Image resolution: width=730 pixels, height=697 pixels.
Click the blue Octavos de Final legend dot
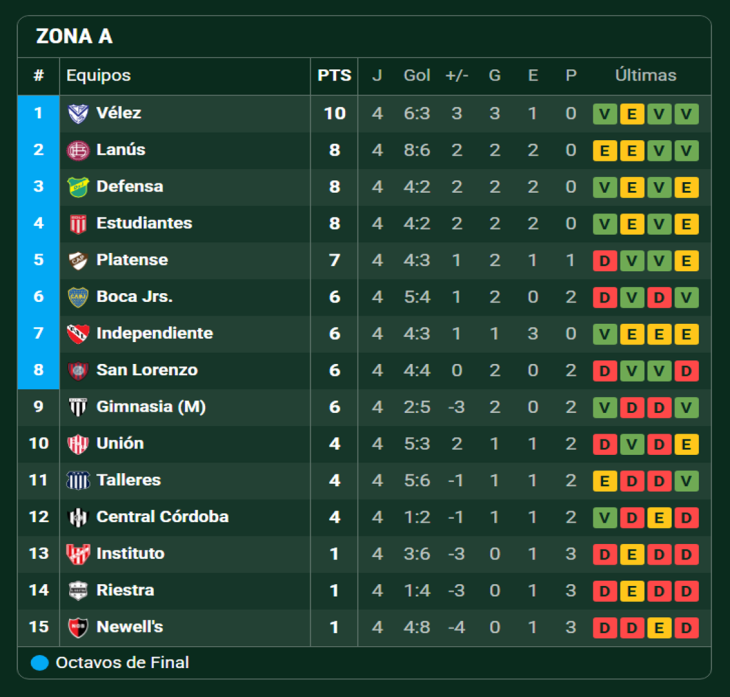40,662
